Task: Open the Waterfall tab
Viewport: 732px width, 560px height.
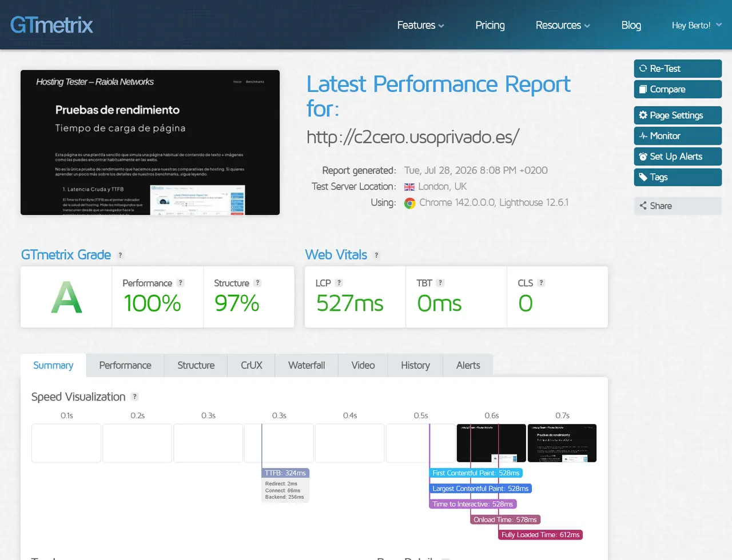Action: pyautogui.click(x=307, y=365)
